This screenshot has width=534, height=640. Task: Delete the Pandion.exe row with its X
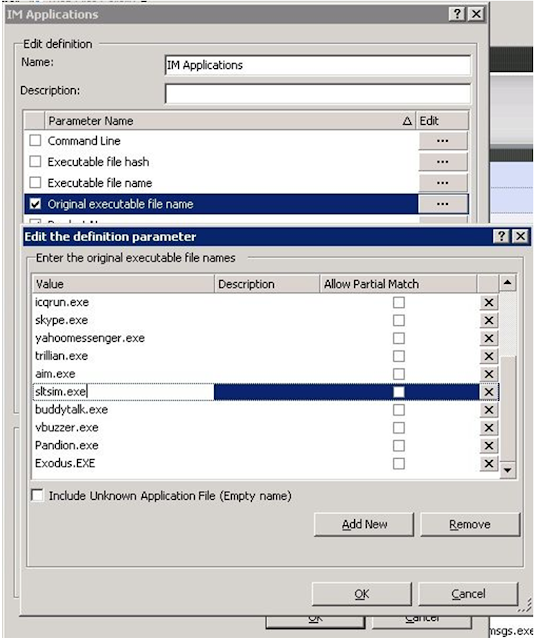(x=489, y=446)
